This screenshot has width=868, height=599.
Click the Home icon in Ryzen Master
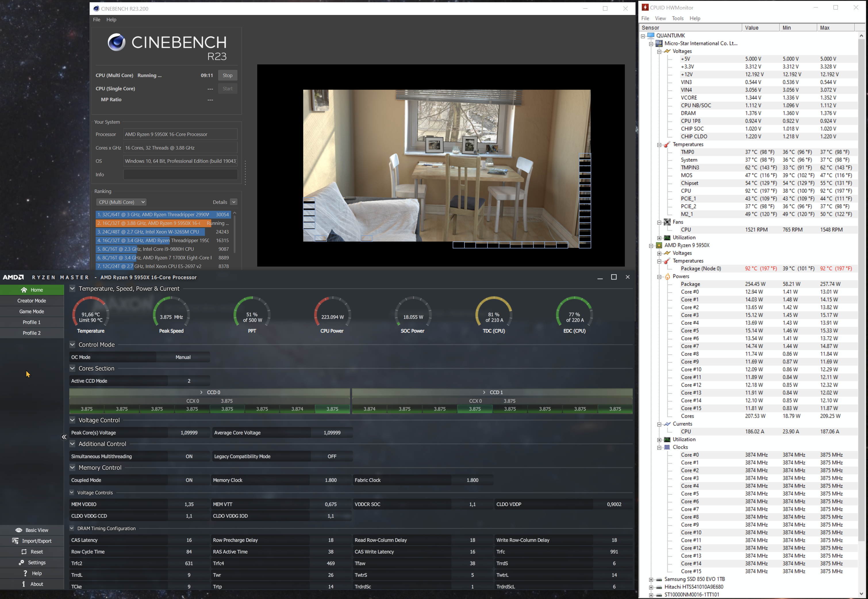click(x=24, y=290)
